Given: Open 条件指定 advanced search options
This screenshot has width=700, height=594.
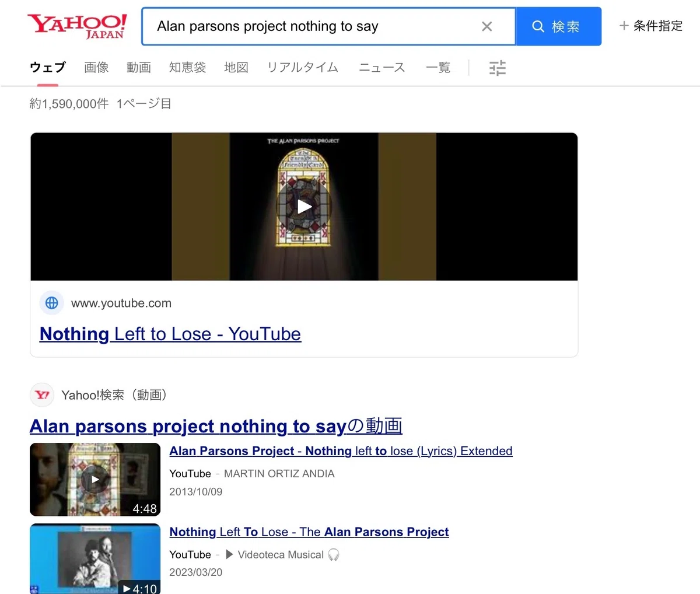Looking at the screenshot, I should (x=651, y=26).
